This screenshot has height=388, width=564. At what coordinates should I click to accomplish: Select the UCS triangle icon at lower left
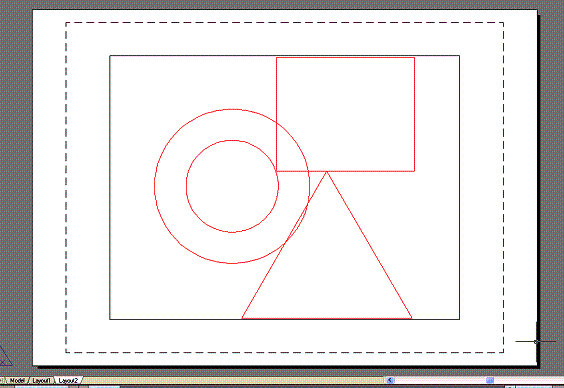(4, 357)
